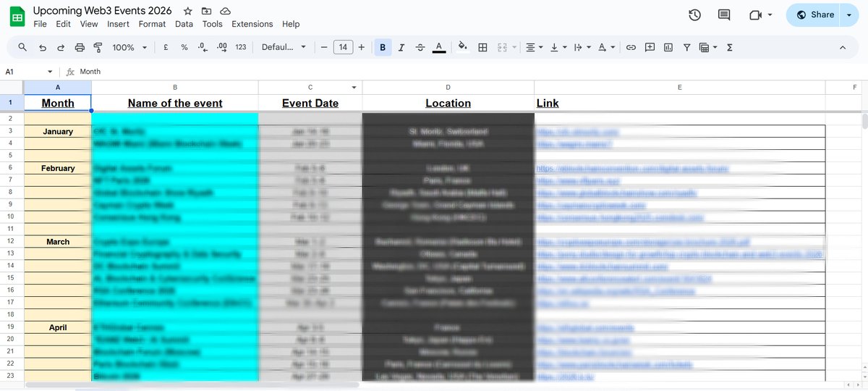The width and height of the screenshot is (868, 391).
Task: Hide the menus with collapse chevron
Action: coord(843,47)
